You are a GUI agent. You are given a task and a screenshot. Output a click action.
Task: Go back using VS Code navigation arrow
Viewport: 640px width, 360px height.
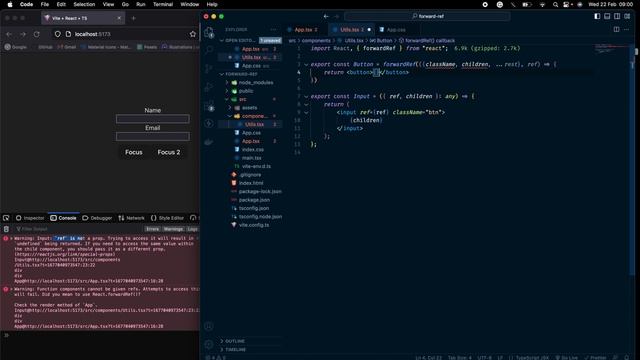coord(326,16)
